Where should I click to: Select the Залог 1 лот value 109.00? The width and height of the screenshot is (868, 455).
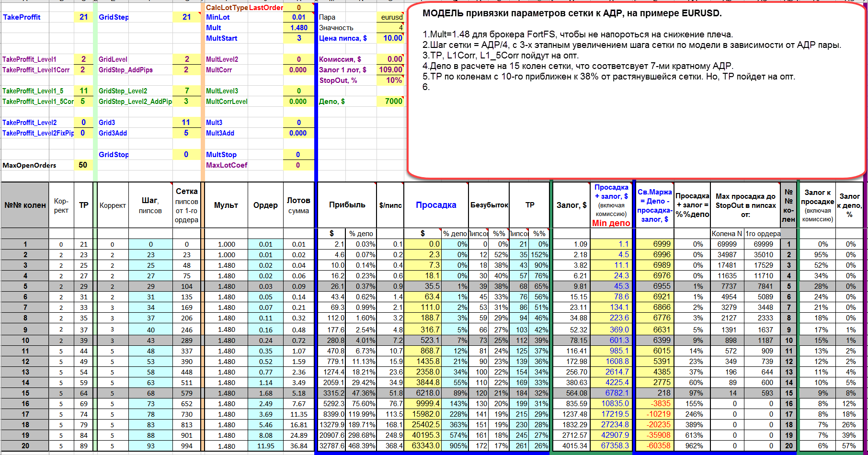390,70
